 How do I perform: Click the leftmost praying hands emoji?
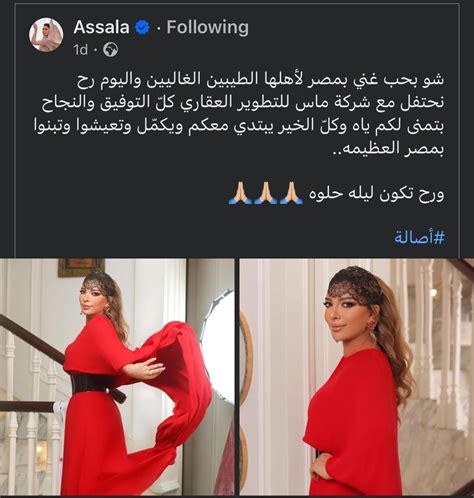(240, 193)
